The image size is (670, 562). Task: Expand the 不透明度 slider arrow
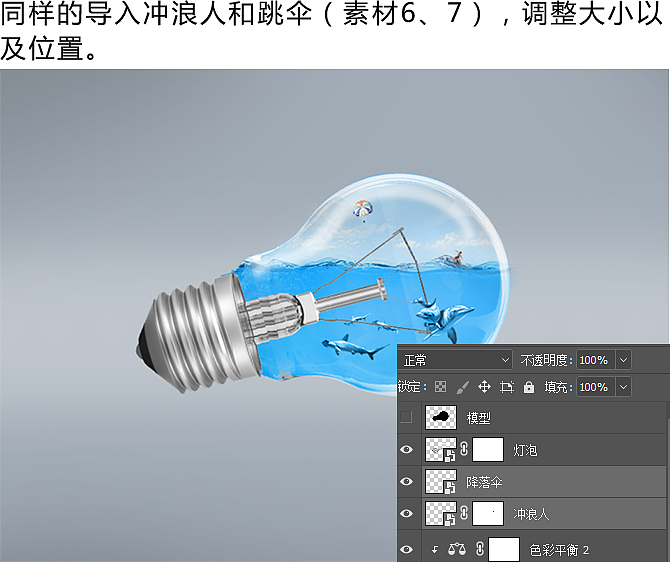623,360
